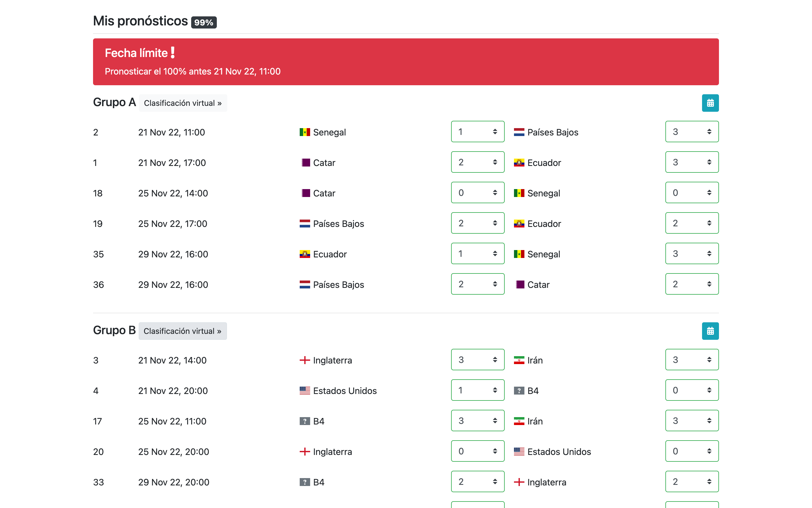812x508 pixels.
Task: Click the Grupo B heading
Action: (x=114, y=330)
